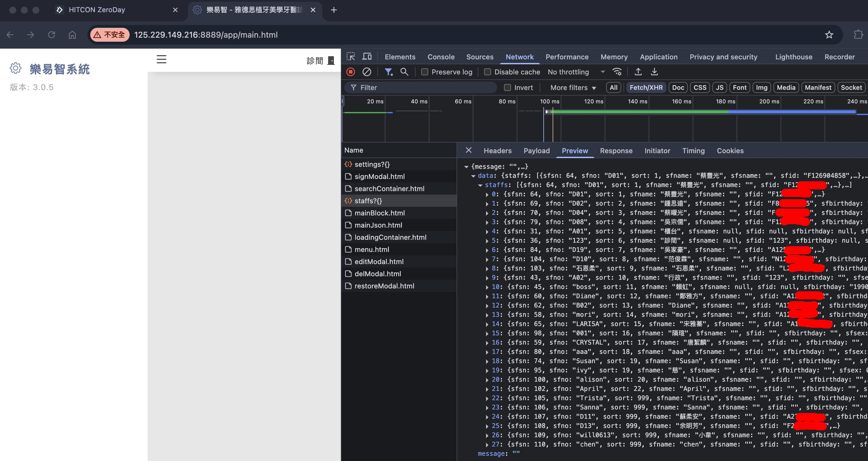Open the More filters dropdown
868x461 pixels.
573,88
